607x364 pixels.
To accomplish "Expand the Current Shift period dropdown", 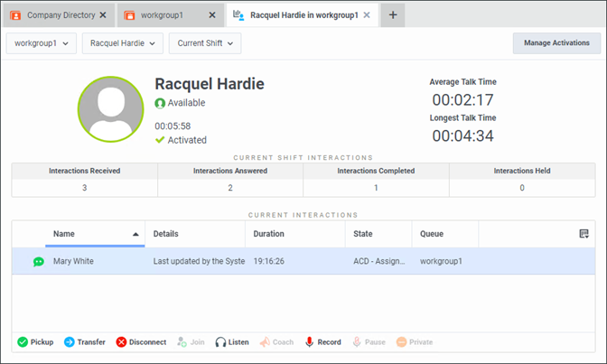I will (205, 43).
